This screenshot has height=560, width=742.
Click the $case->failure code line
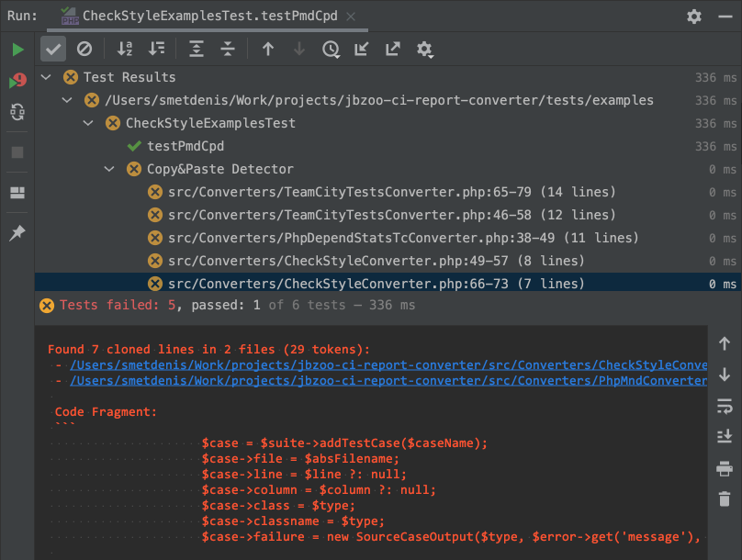[451, 537]
